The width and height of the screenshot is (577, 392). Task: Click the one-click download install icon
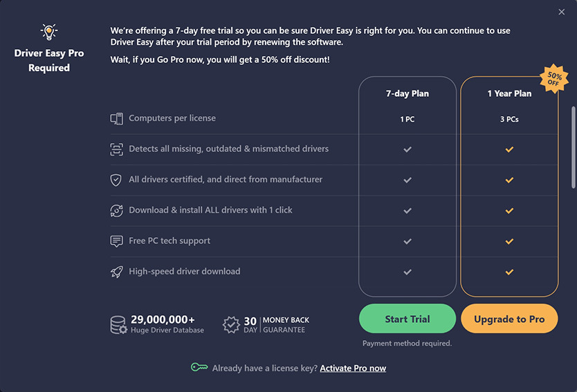click(x=117, y=211)
